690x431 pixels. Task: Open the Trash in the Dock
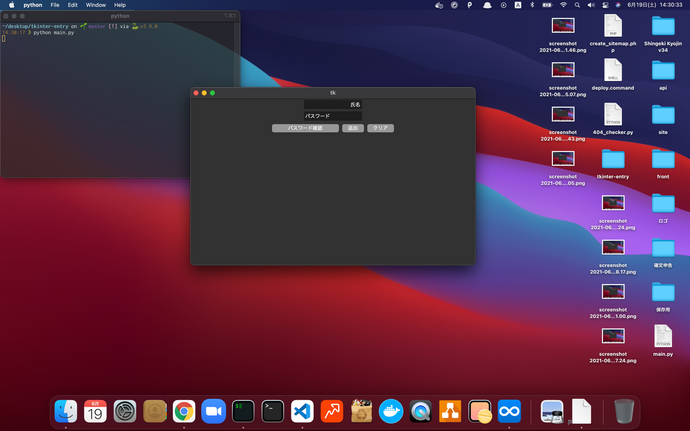pyautogui.click(x=624, y=411)
